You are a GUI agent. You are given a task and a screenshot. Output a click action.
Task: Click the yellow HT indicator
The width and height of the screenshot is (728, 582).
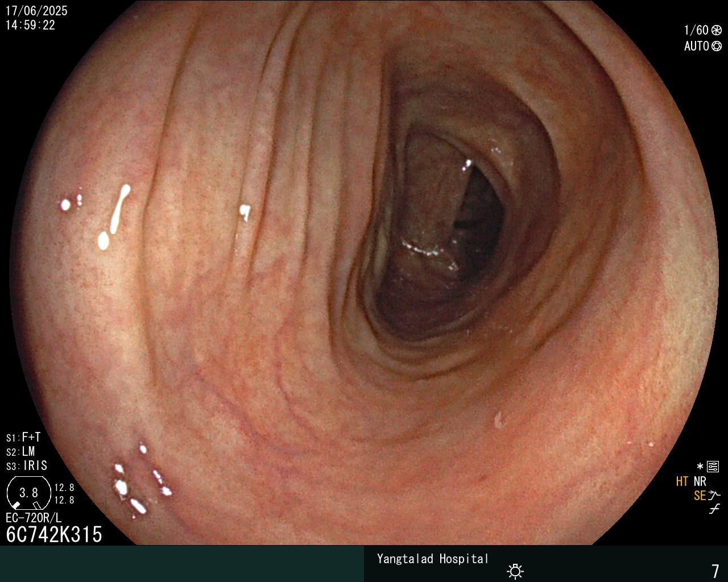[682, 481]
